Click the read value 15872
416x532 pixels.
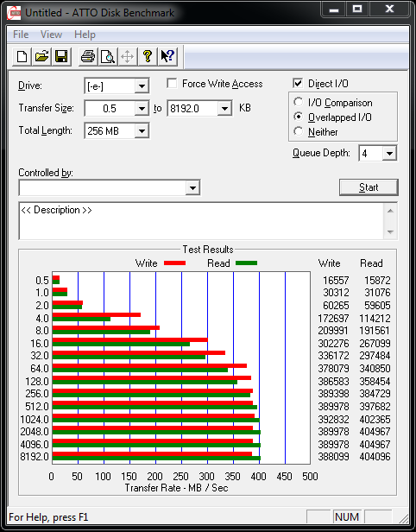[x=377, y=280]
